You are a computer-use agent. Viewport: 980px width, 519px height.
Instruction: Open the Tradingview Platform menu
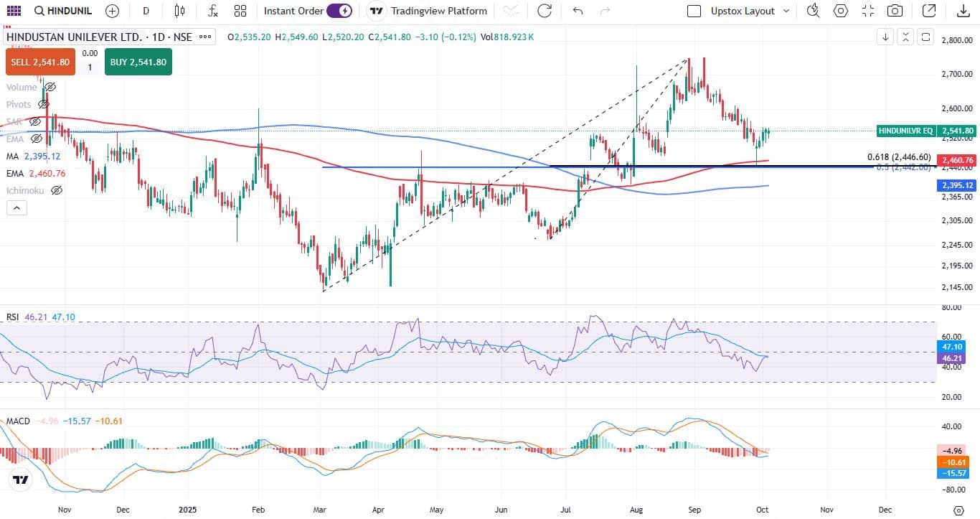427,11
